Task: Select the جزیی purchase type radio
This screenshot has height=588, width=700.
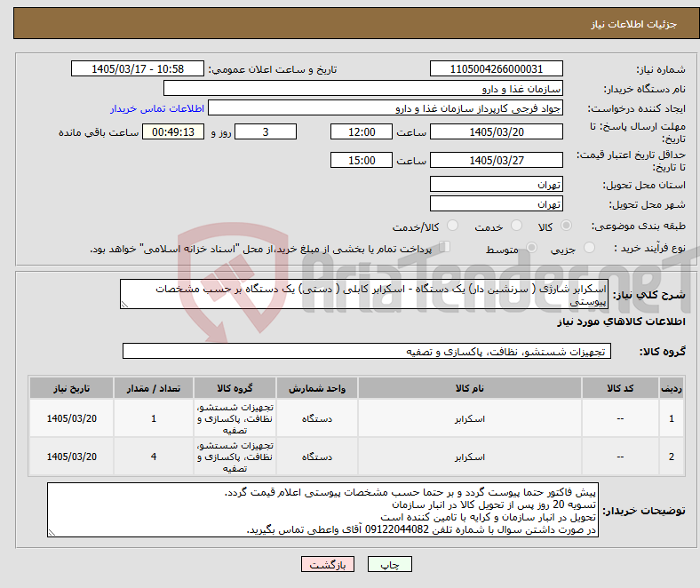Action: [x=589, y=247]
